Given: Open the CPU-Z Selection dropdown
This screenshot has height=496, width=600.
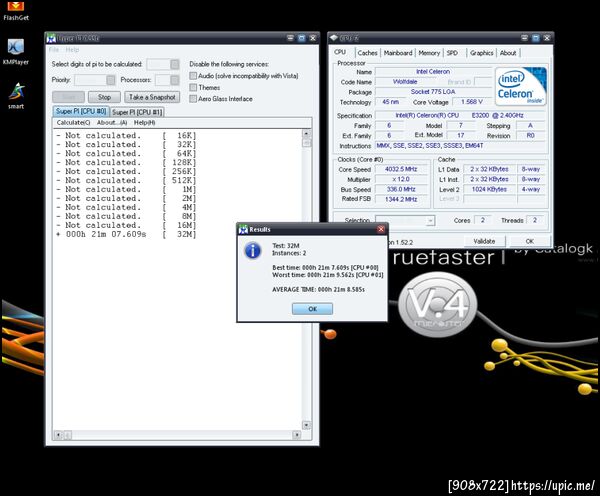Looking at the screenshot, I should point(431,221).
